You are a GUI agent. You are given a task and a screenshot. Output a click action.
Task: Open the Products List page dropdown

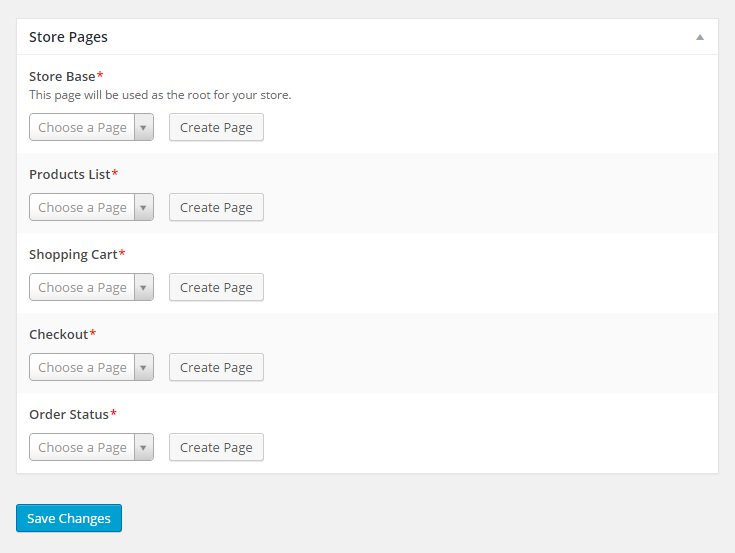(91, 208)
